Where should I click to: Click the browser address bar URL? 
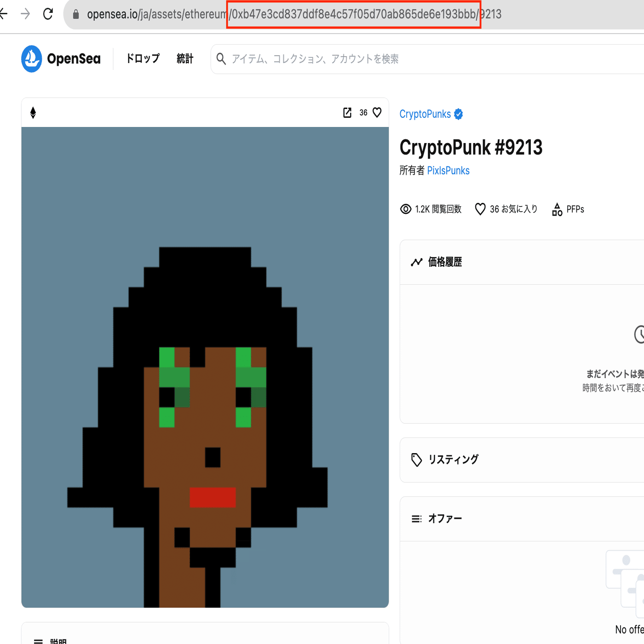294,14
